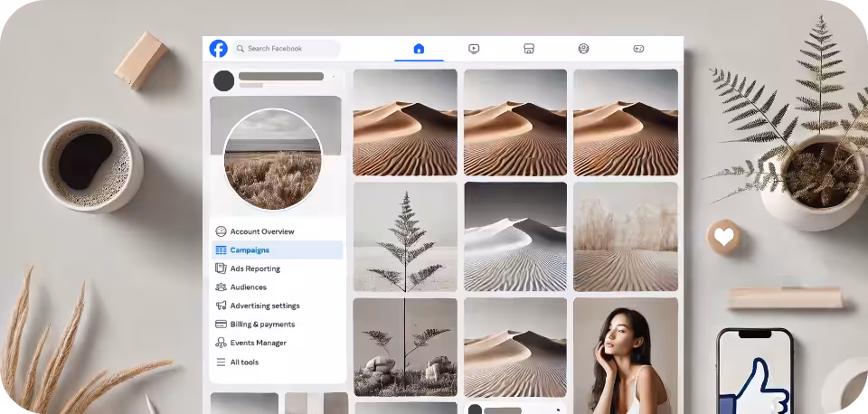Open the Gaming controller icon tab
The height and width of the screenshot is (414, 868).
638,49
